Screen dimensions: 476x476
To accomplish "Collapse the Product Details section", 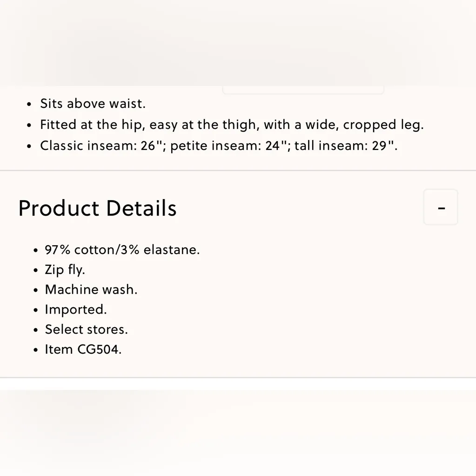I will click(x=441, y=208).
